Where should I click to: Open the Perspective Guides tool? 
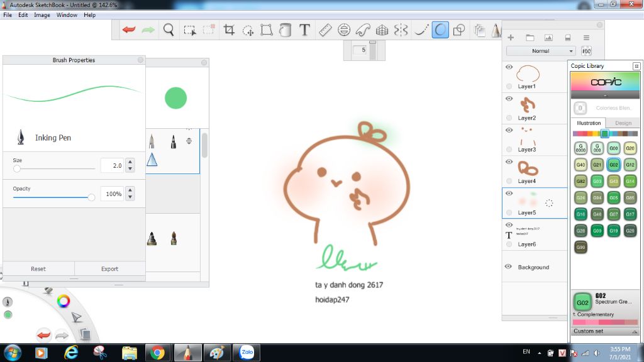click(382, 30)
